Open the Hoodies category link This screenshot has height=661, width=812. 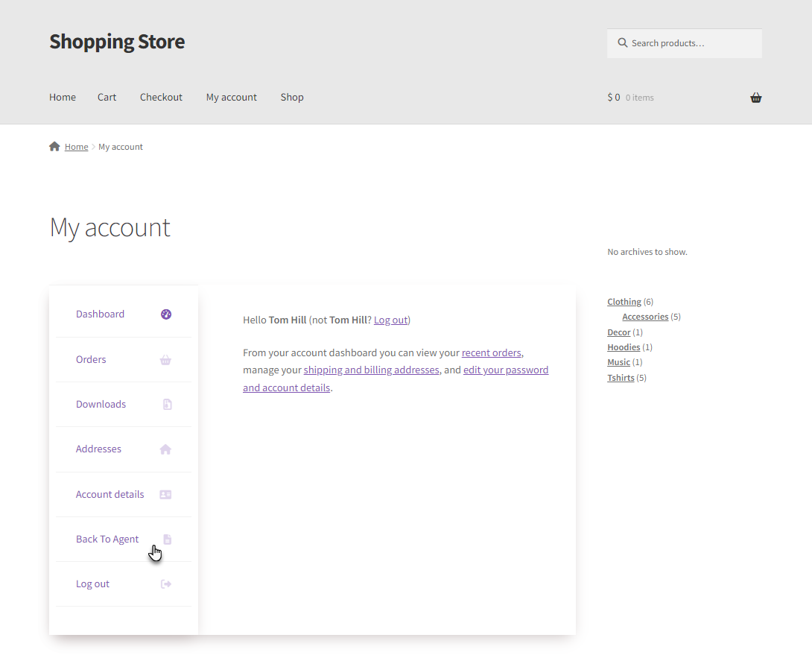624,347
